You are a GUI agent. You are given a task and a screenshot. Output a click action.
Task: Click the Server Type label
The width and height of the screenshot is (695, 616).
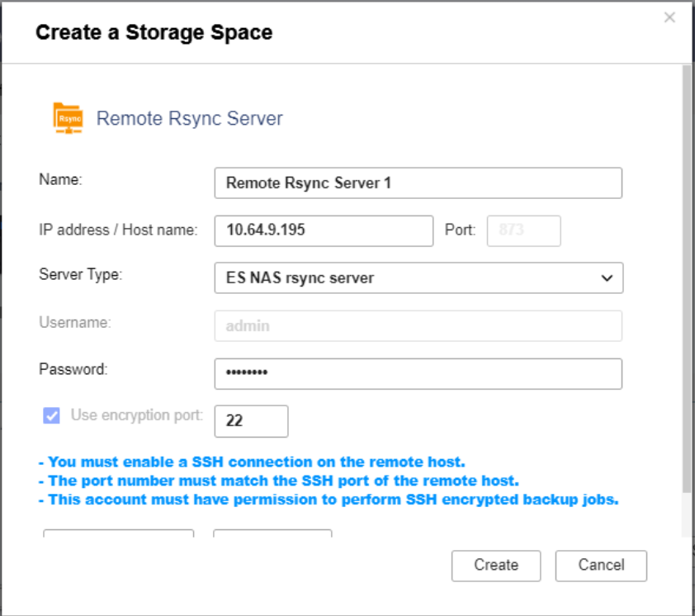point(80,274)
